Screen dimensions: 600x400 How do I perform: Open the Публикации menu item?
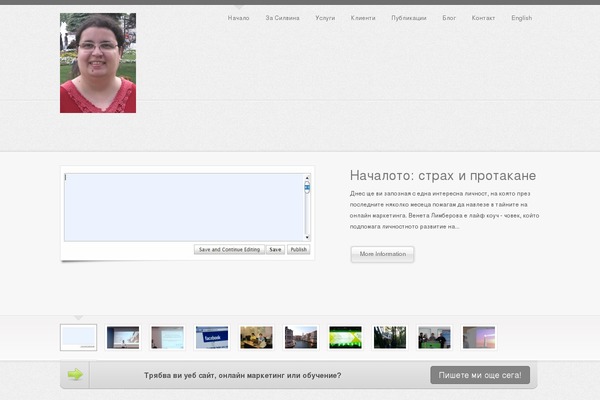(x=409, y=18)
